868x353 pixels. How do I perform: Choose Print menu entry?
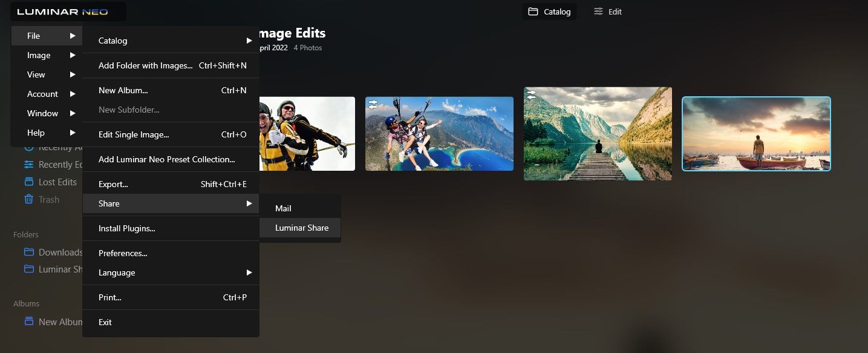click(171, 297)
